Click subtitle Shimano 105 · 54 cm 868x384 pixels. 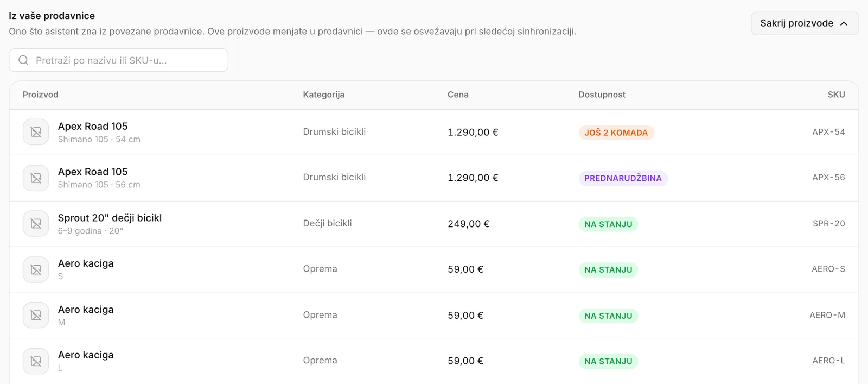[99, 140]
